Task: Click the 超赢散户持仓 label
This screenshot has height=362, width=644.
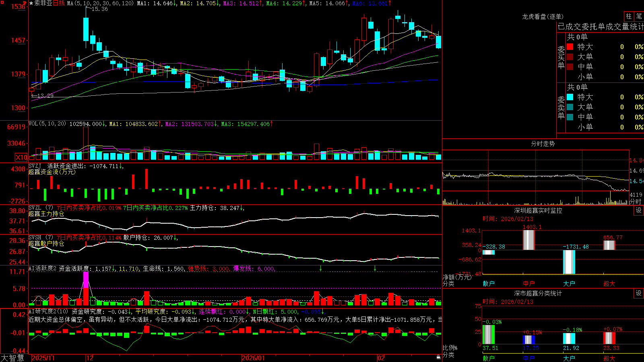Action: coord(46,243)
